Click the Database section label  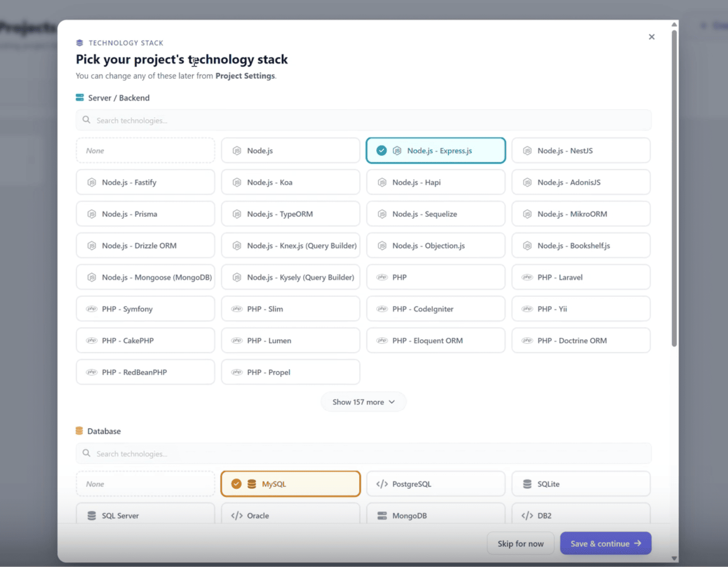[104, 431]
